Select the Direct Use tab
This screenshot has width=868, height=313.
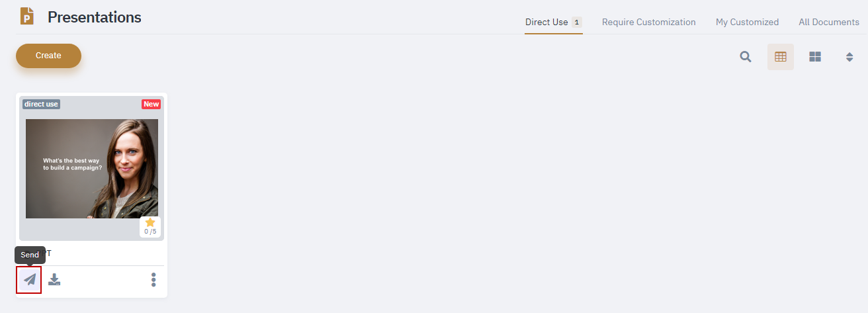click(x=546, y=22)
